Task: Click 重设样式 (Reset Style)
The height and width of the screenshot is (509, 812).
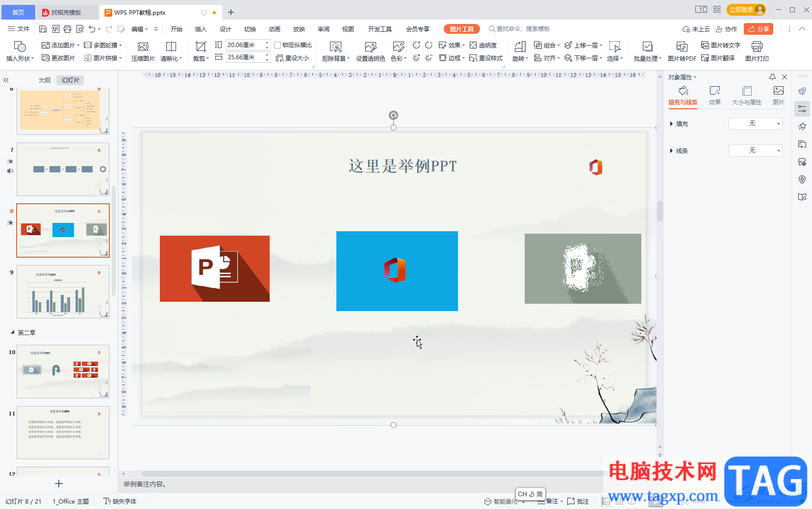Action: 486,58
